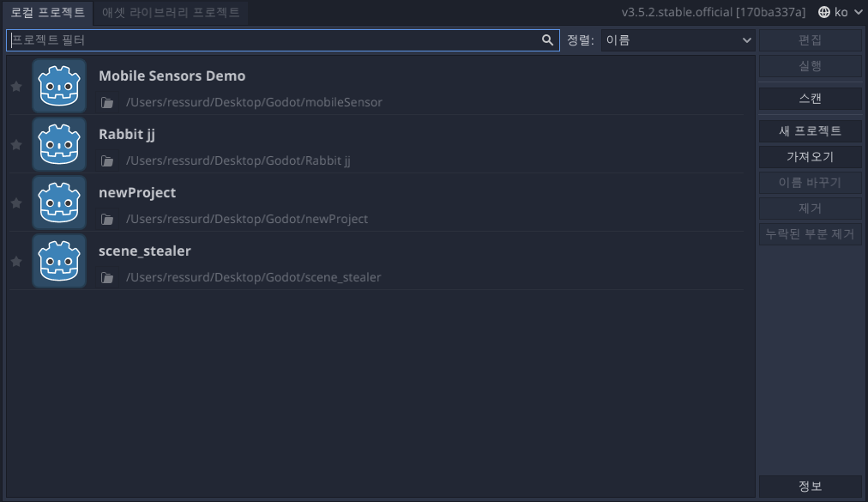The image size is (868, 502).
Task: Open the ko language dropdown
Action: click(x=841, y=12)
